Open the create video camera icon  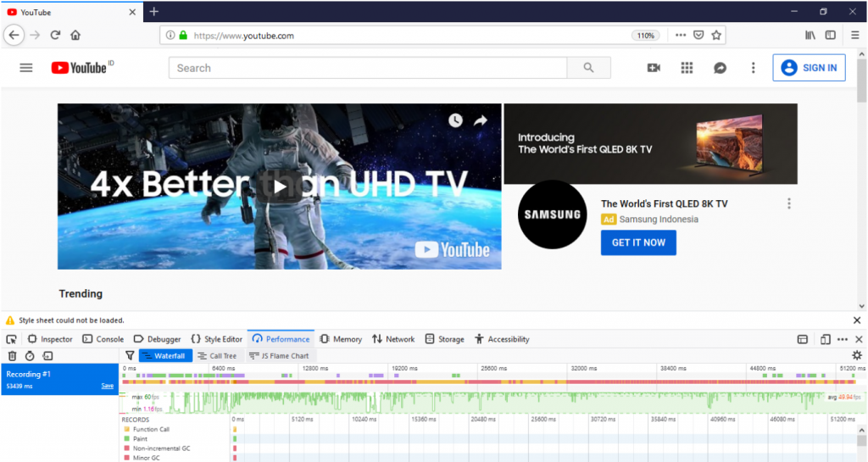tap(654, 68)
